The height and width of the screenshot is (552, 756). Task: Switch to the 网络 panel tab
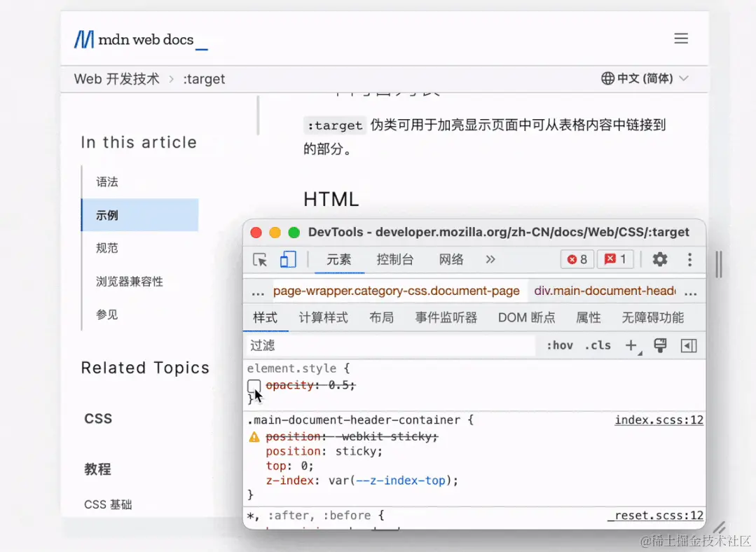(451, 259)
